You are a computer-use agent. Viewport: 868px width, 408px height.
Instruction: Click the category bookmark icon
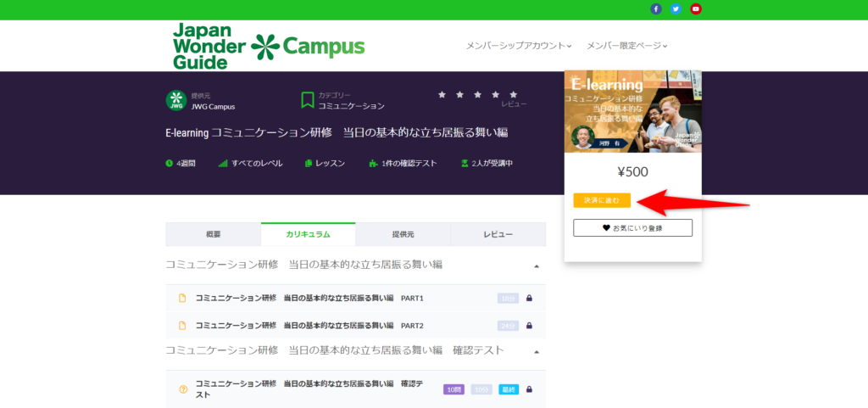coord(307,100)
